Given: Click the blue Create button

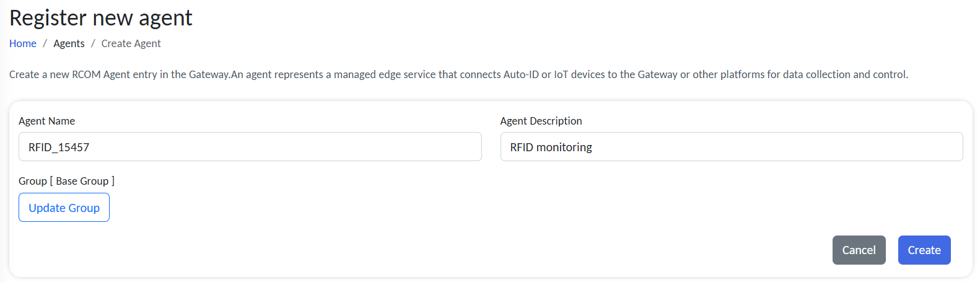Looking at the screenshot, I should click(924, 250).
